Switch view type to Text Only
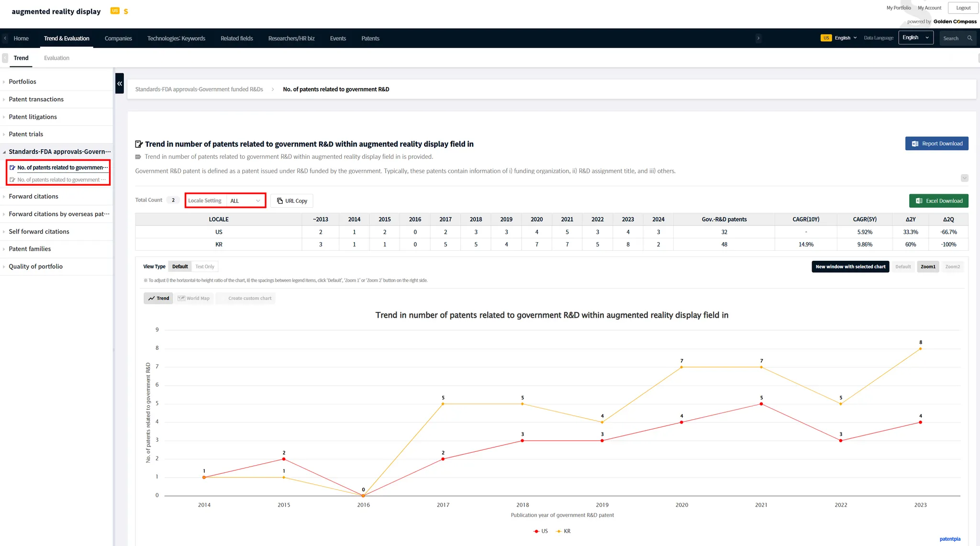Viewport: 980px width, 546px height. click(x=204, y=267)
